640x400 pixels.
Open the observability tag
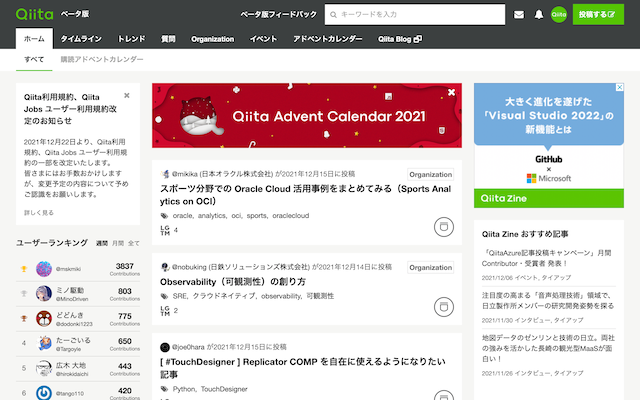(x=281, y=296)
